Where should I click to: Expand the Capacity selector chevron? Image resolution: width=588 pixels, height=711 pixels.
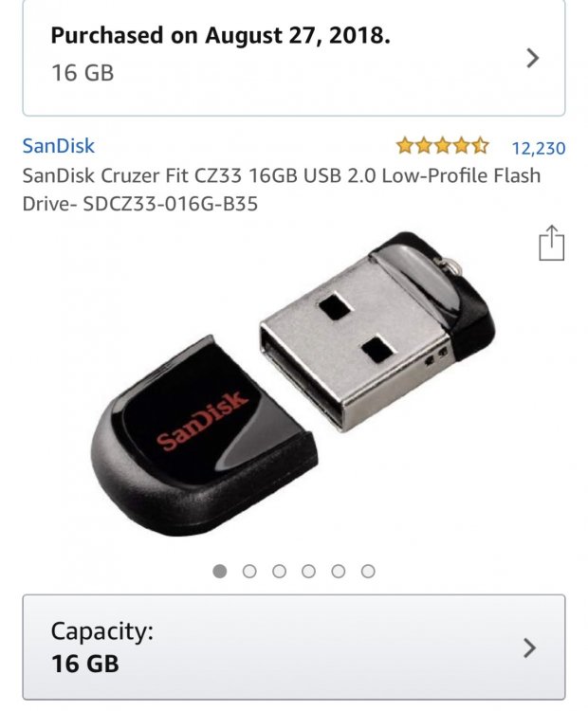[x=529, y=647]
